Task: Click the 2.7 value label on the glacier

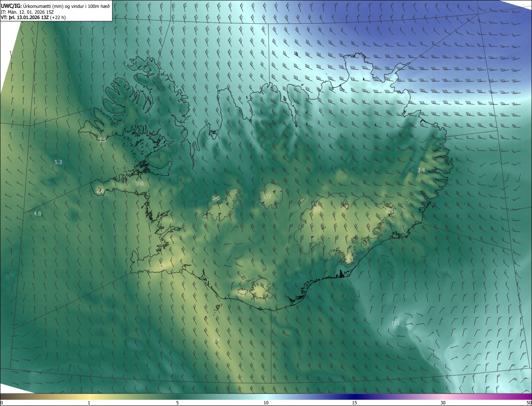Action: pos(268,196)
